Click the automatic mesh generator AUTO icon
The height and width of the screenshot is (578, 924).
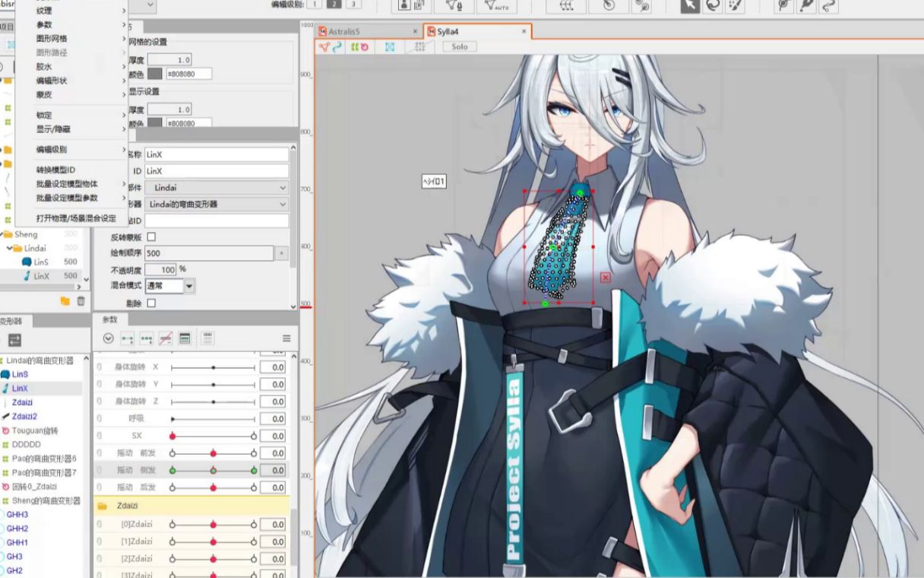(x=496, y=5)
